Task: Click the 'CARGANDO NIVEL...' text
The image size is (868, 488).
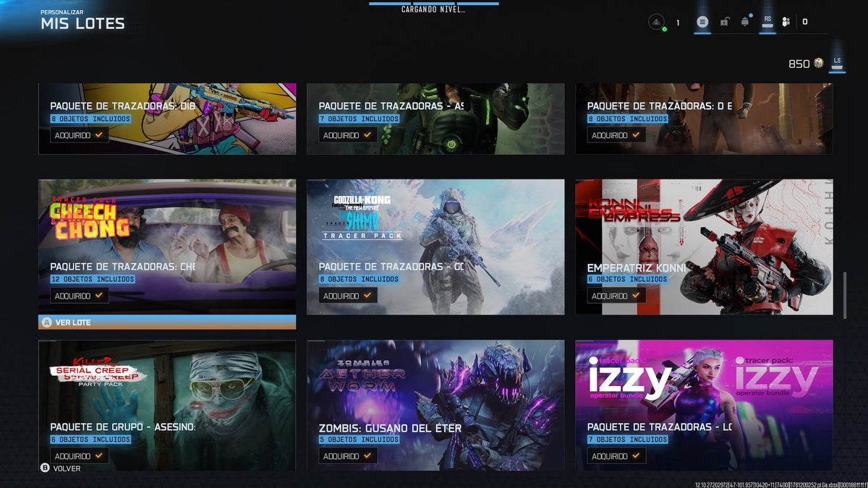Action: click(433, 9)
